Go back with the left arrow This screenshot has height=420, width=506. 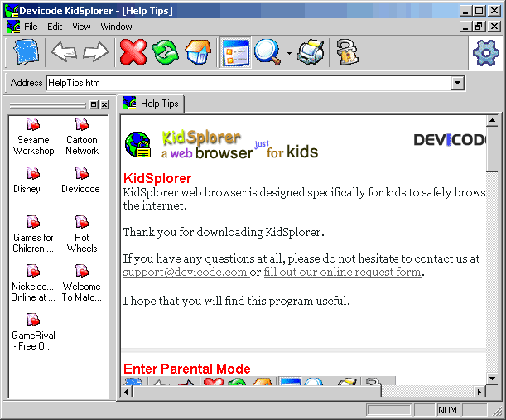64,51
